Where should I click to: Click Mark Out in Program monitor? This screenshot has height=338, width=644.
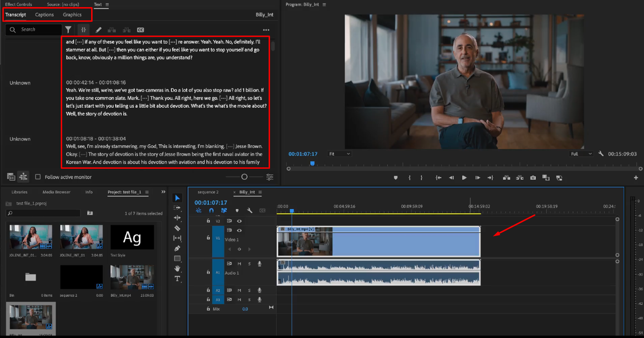421,178
